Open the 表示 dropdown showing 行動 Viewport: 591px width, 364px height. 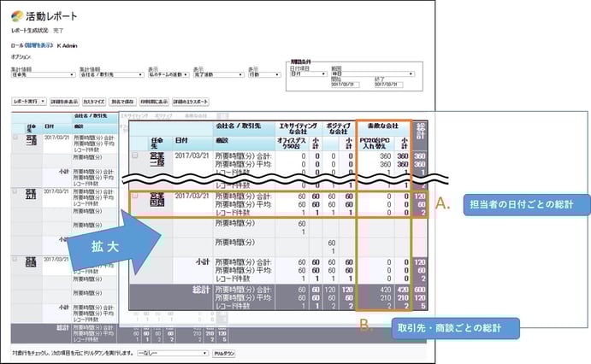[x=264, y=74]
